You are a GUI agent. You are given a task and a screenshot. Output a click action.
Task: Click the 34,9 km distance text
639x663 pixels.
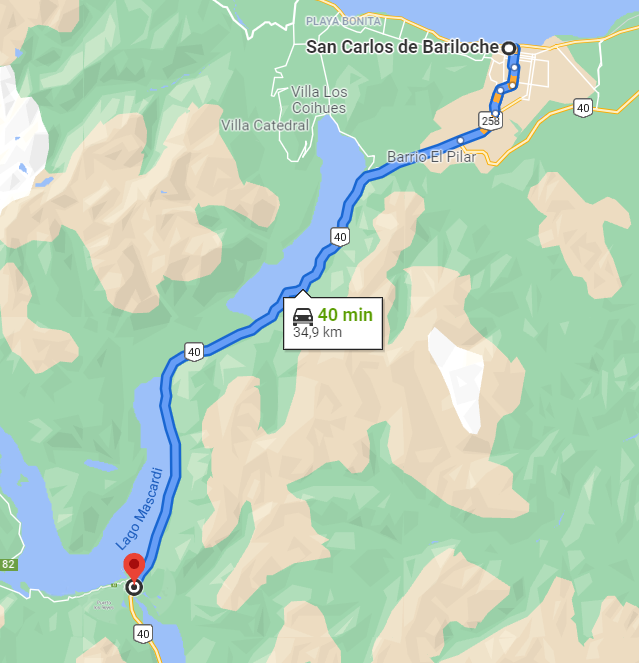[317, 332]
